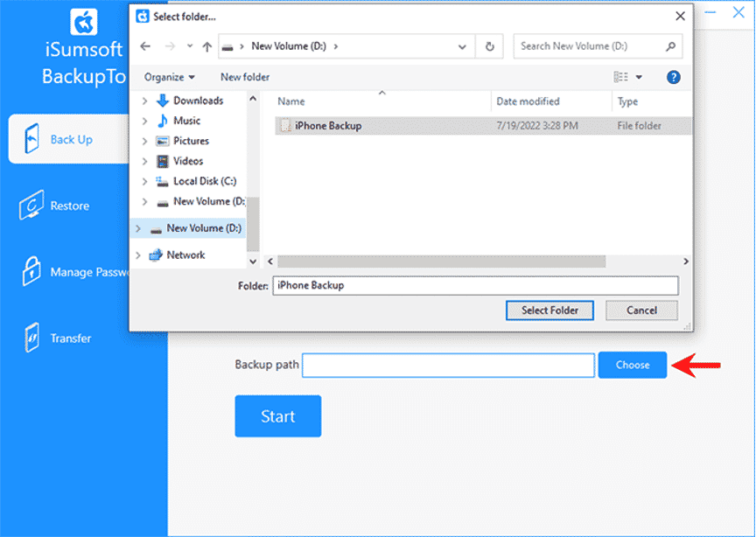This screenshot has width=756, height=537.
Task: Open the blue help icon
Action: coord(673,77)
